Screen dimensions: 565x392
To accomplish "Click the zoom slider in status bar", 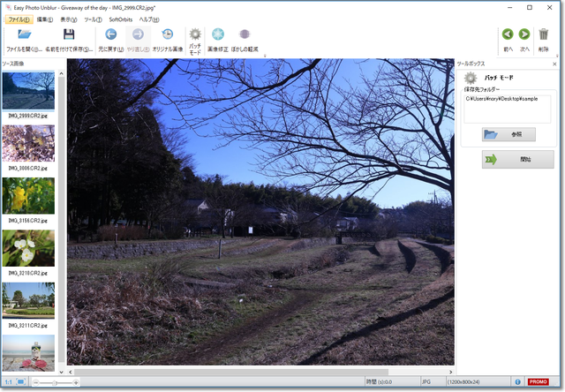I will (55, 382).
